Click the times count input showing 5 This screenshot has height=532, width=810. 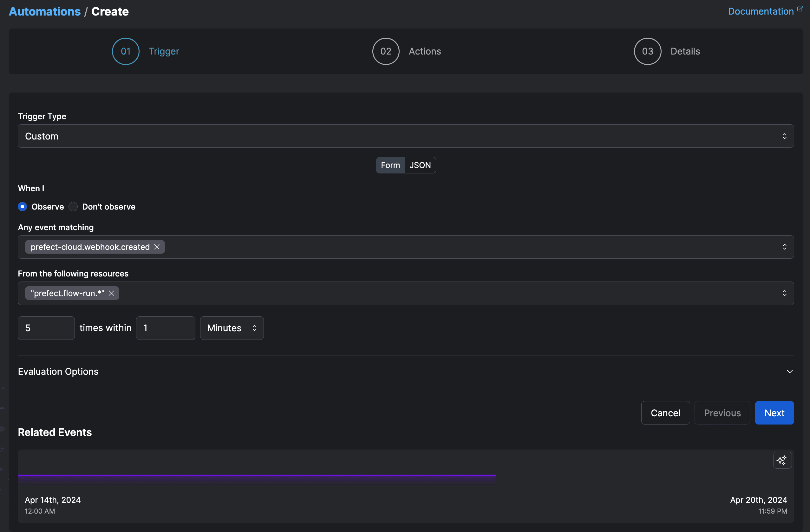coord(46,328)
